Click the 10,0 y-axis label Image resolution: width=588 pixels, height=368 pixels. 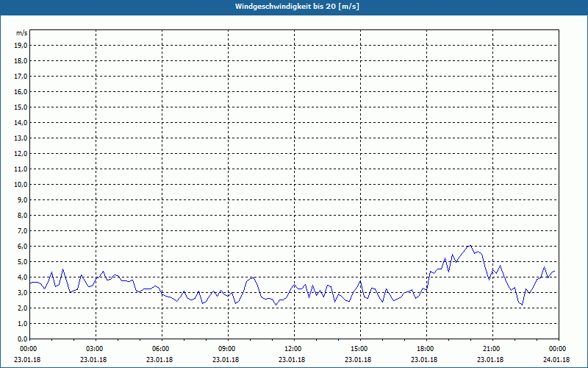pos(21,185)
